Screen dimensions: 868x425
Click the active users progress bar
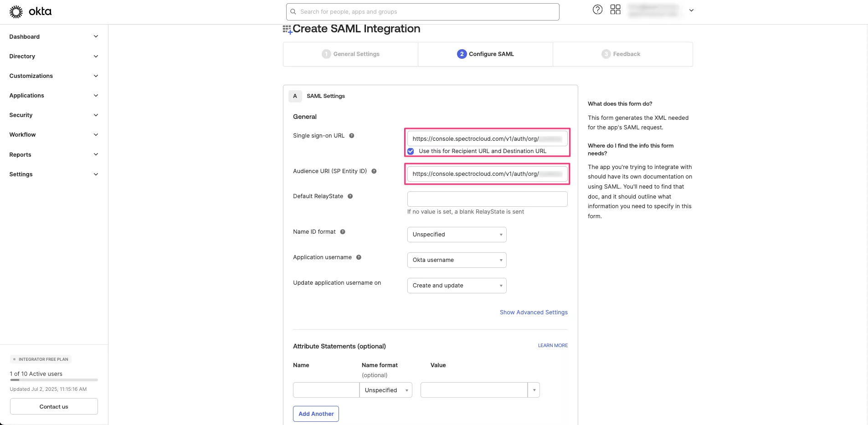point(53,380)
